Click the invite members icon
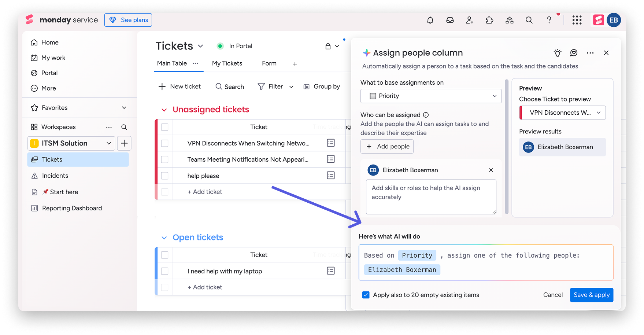The image size is (644, 335). click(x=470, y=20)
